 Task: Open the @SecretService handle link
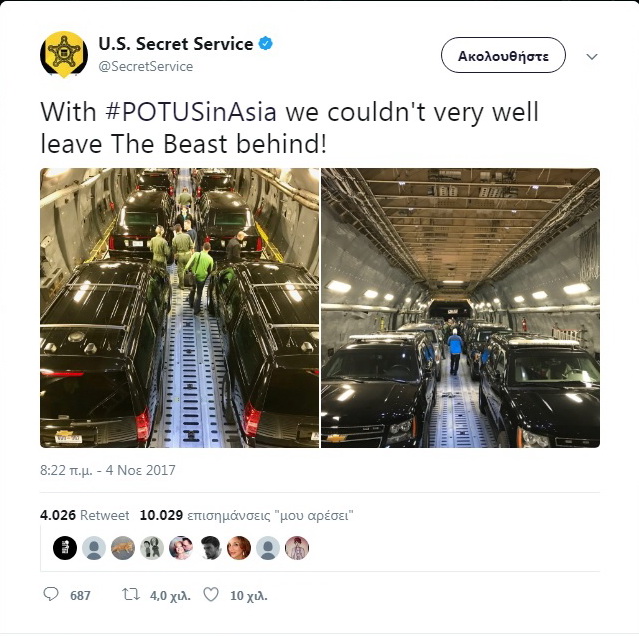(145, 66)
